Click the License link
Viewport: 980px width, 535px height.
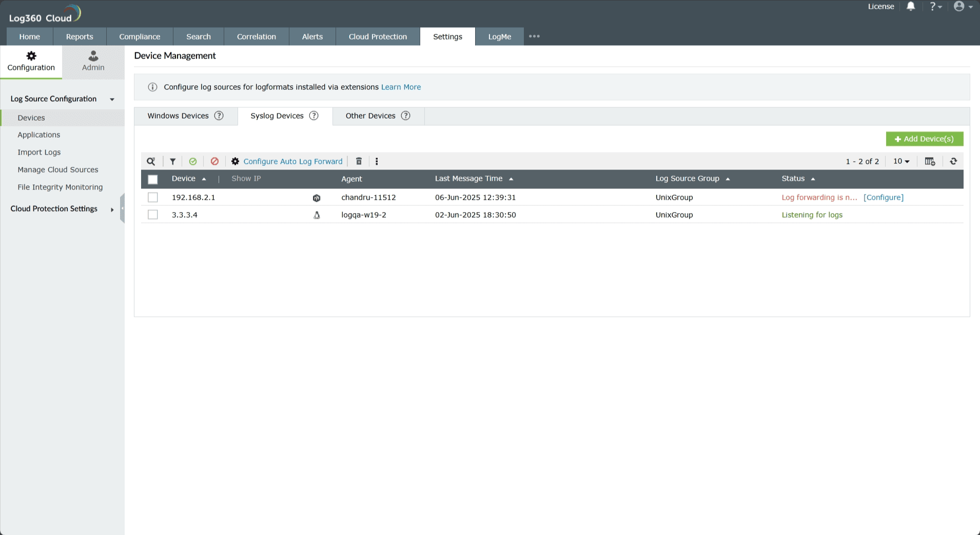tap(881, 6)
